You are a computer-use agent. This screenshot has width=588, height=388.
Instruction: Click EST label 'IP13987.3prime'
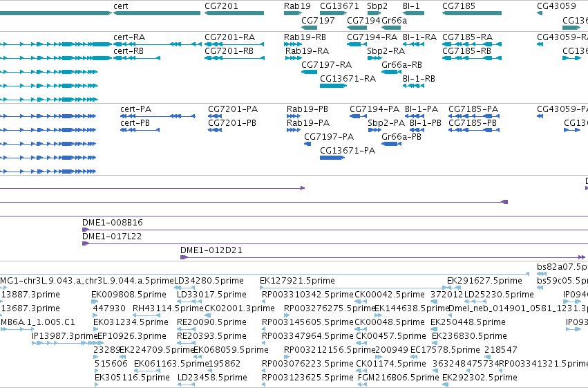click(x=64, y=337)
